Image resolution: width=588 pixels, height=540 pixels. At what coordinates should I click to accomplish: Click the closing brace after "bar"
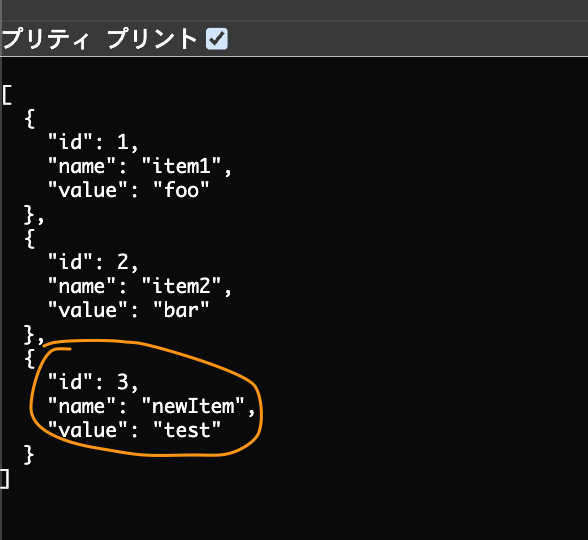[x=30, y=334]
